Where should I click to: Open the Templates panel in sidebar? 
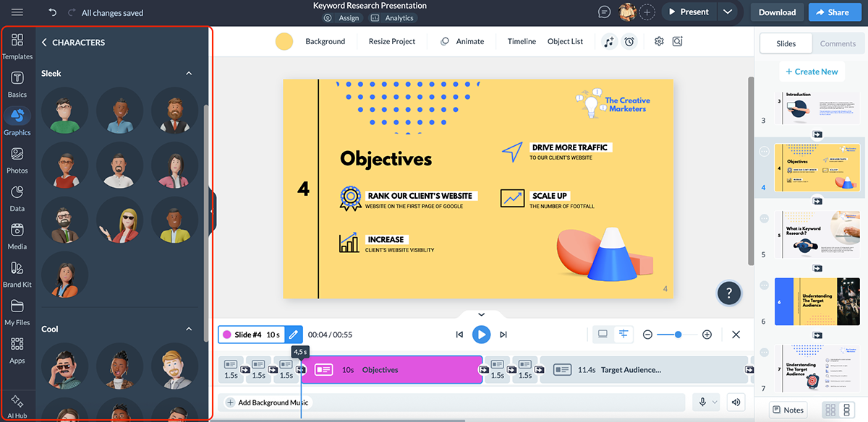pos(17,46)
